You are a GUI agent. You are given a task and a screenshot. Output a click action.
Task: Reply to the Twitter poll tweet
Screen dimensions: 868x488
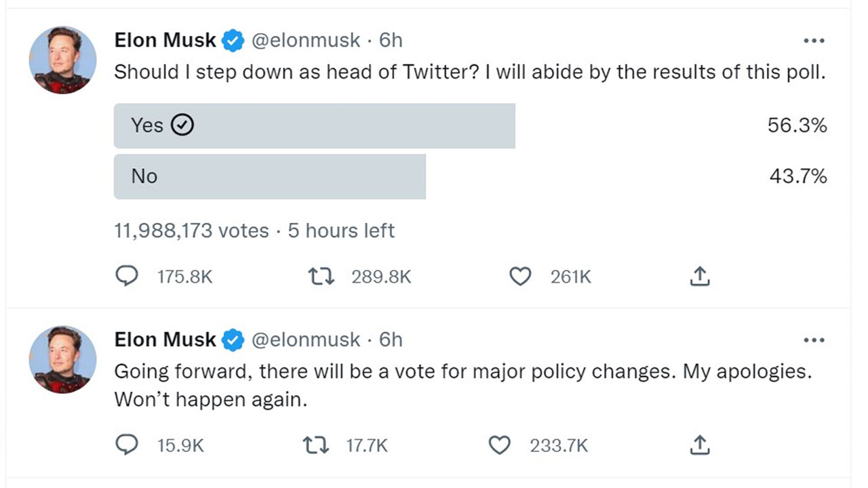(x=127, y=277)
